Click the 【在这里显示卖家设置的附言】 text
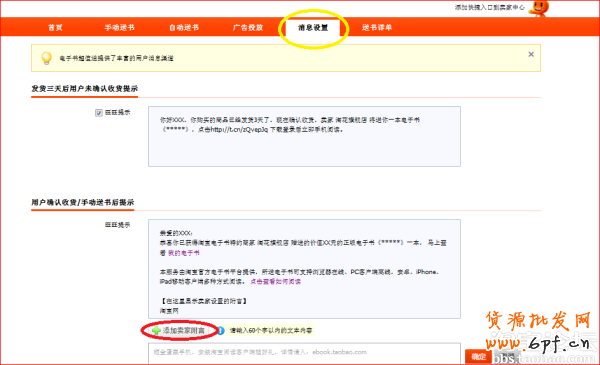 pos(203,301)
